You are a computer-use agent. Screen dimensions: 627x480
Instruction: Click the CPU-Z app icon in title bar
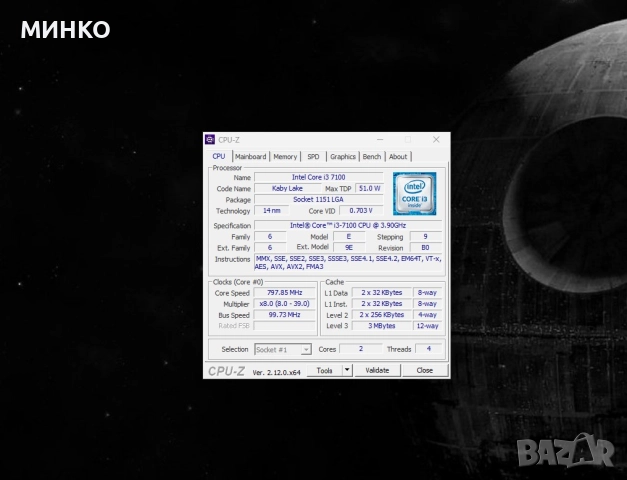(x=210, y=140)
